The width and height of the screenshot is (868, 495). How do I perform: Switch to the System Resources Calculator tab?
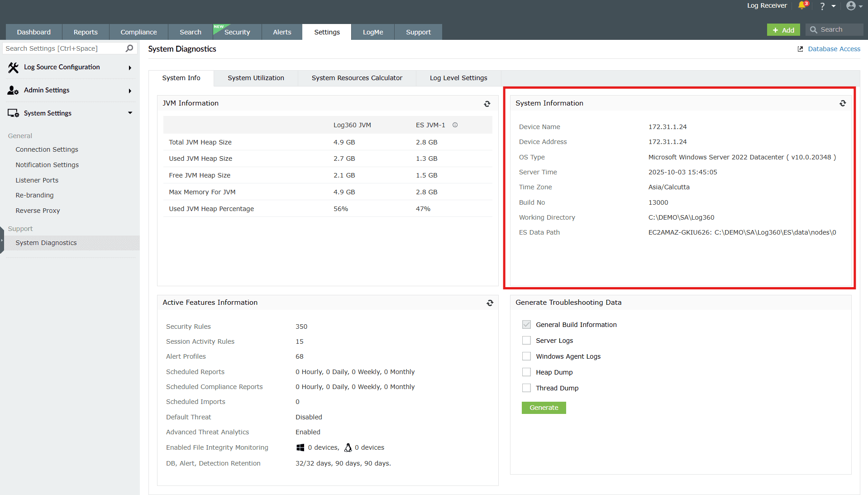point(357,78)
